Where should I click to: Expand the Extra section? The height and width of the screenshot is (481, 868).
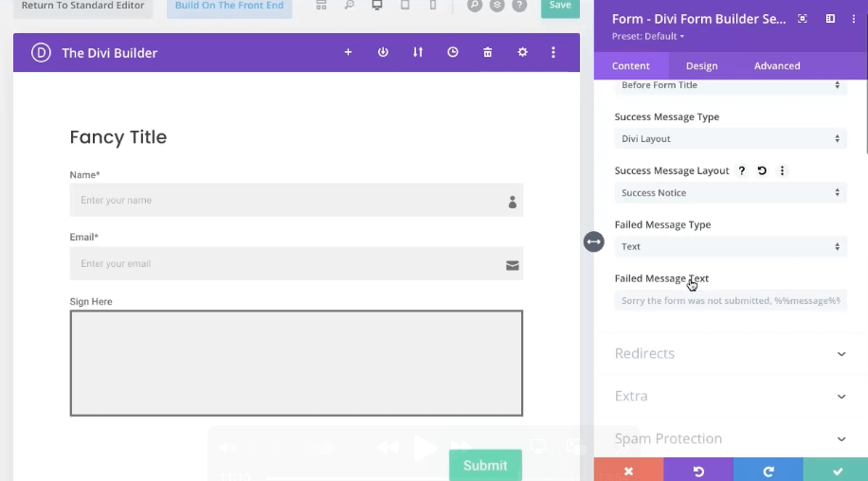[x=731, y=396]
